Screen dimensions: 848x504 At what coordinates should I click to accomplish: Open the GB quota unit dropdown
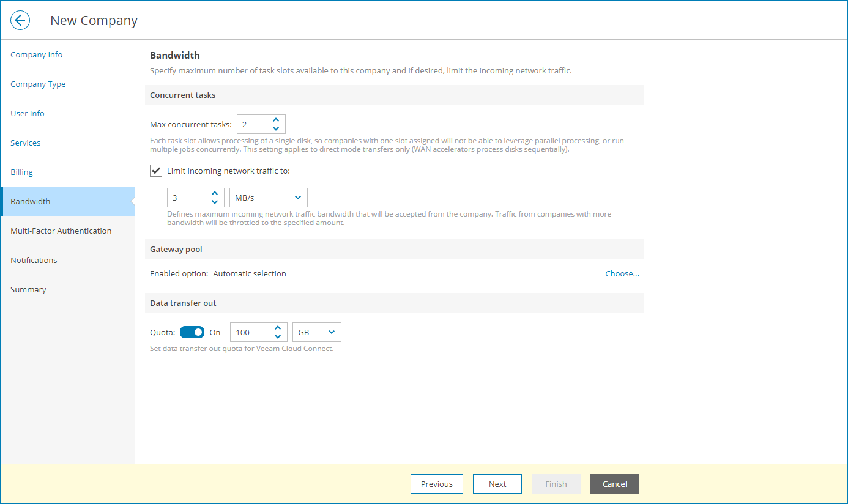coord(316,332)
